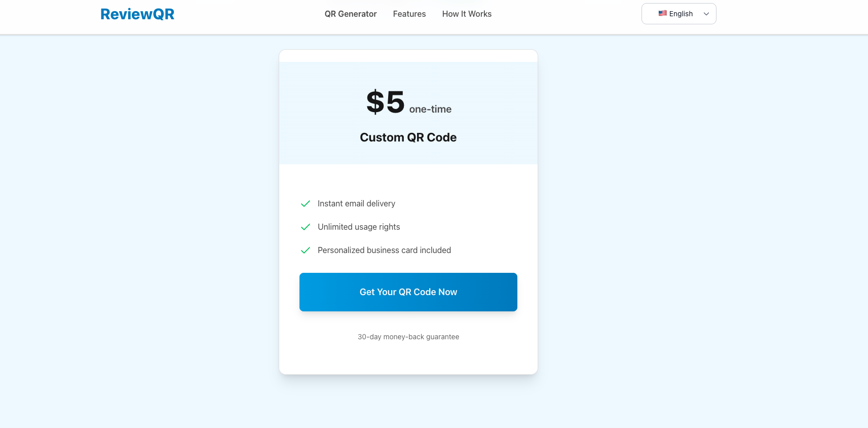The height and width of the screenshot is (428, 868).
Task: Click the chevron arrow in the language picker
Action: tap(706, 14)
